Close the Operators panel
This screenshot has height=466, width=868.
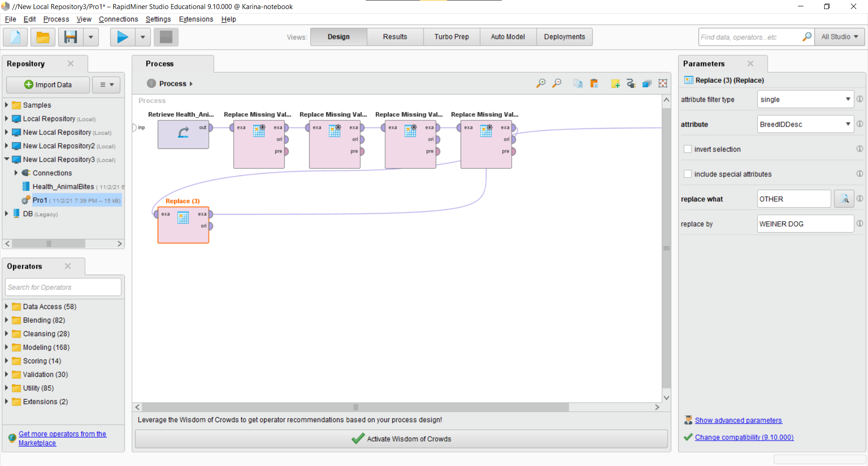[68, 266]
